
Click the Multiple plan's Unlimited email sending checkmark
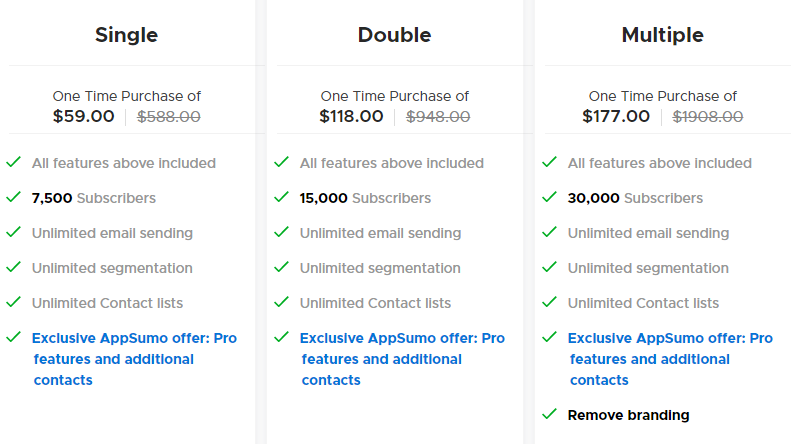[549, 232]
